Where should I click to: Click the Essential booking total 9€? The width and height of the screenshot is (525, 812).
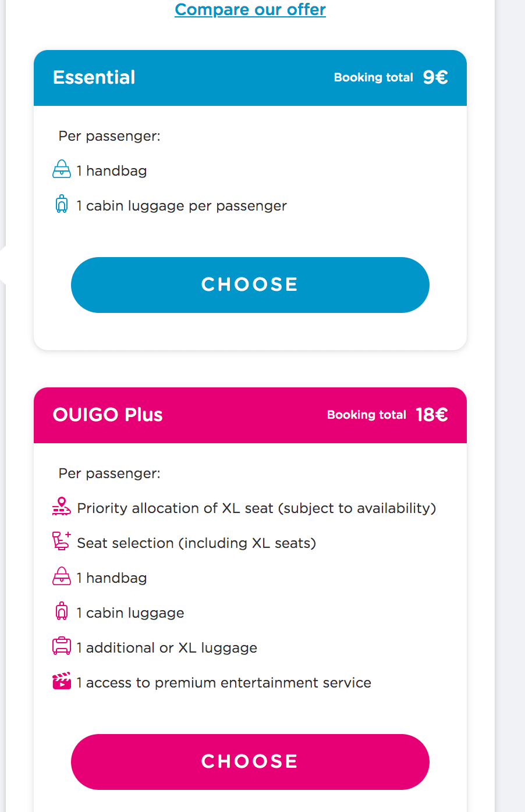coord(435,77)
